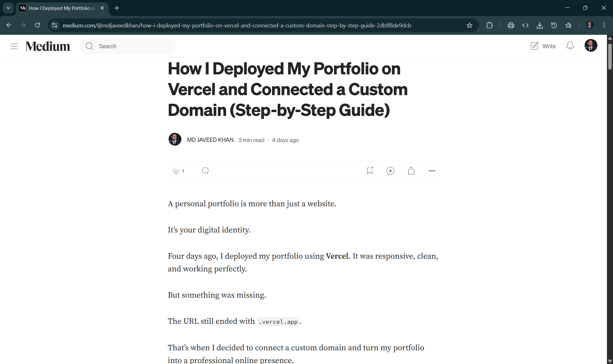
Task: View site information icon in address bar
Action: pos(55,25)
